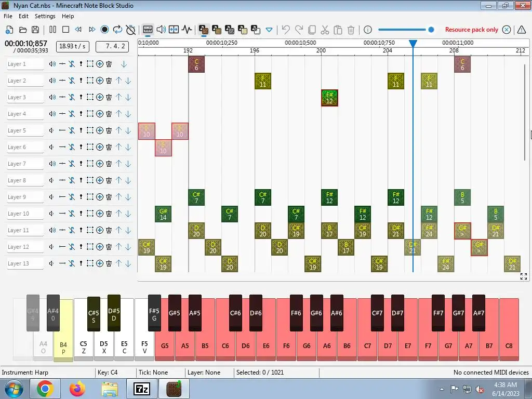Open the Help menu

[x=68, y=16]
